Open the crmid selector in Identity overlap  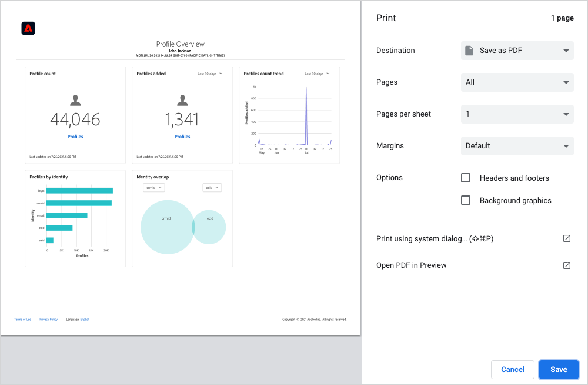coord(153,187)
